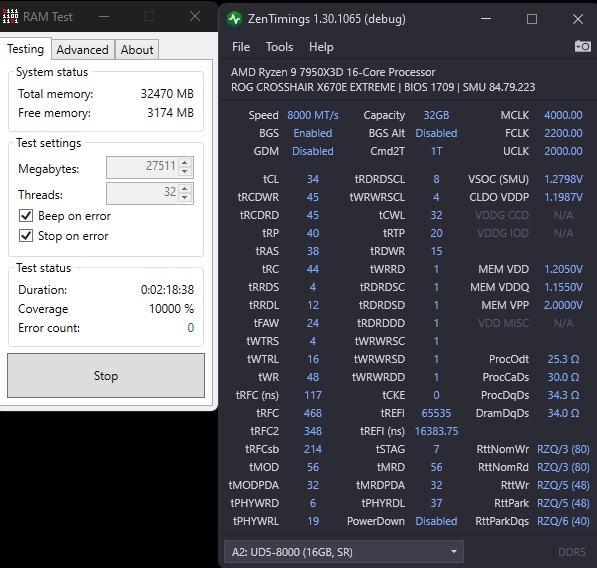Open the Help menu in ZenTimings
Viewport: 597px width, 568px height.
click(x=321, y=47)
